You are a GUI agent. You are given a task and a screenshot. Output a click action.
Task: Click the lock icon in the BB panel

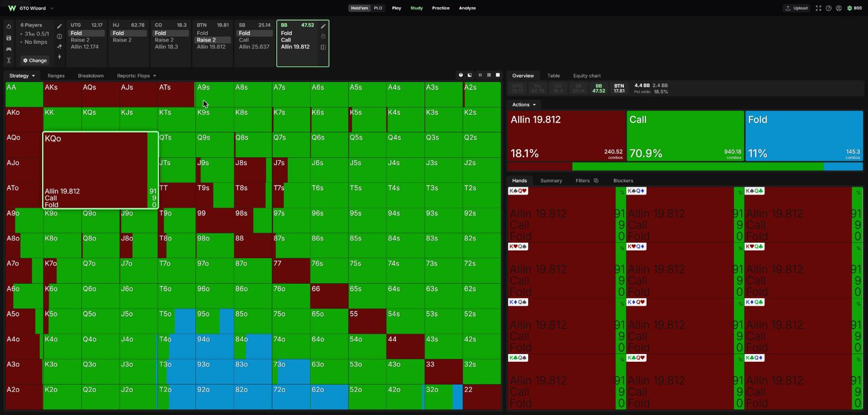point(323,36)
